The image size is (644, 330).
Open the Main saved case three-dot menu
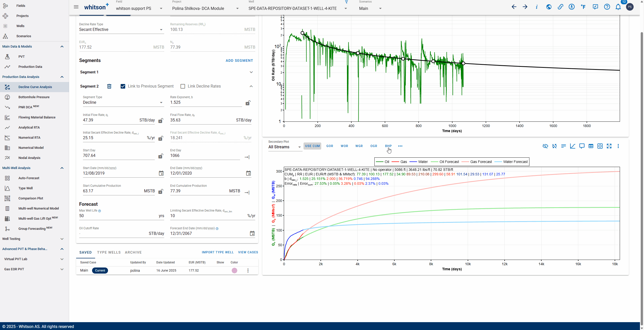248,271
